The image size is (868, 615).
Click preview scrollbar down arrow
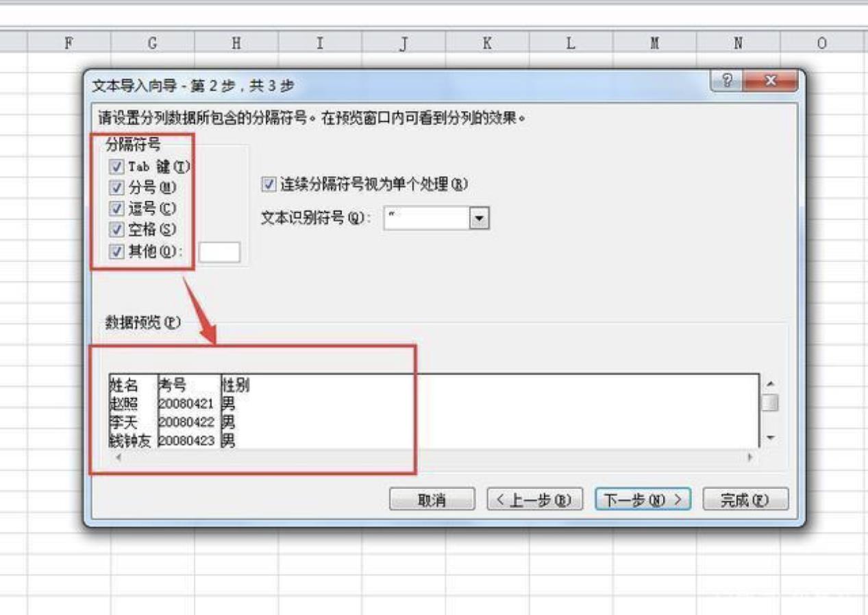pos(770,438)
